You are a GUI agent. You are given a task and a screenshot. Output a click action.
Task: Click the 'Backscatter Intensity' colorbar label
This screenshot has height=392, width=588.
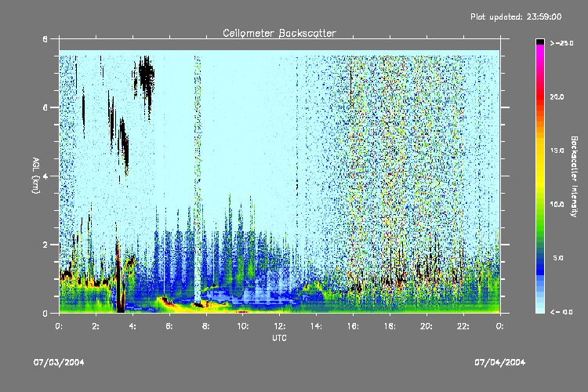click(574, 176)
